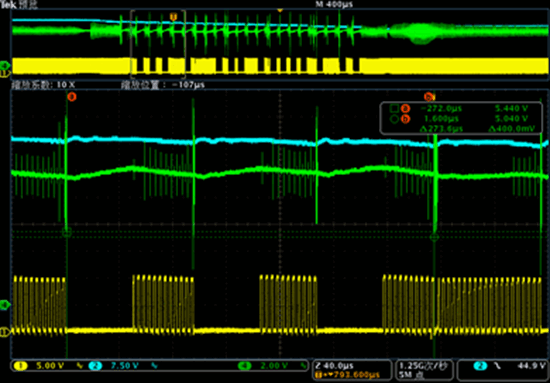Click the orange trigger position triangle at top
550x383 pixels.
[x=280, y=11]
